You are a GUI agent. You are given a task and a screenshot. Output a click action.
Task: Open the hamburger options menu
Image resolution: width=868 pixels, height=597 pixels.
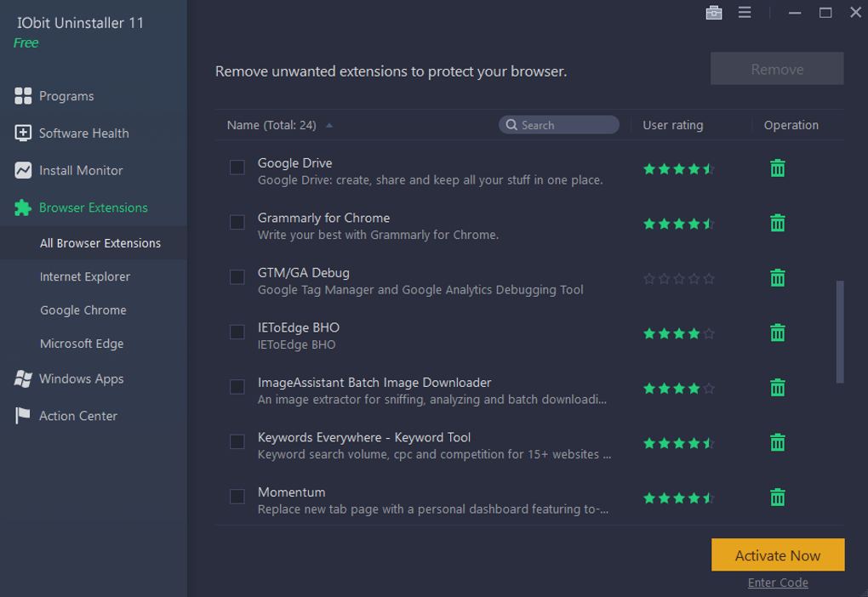pos(745,13)
